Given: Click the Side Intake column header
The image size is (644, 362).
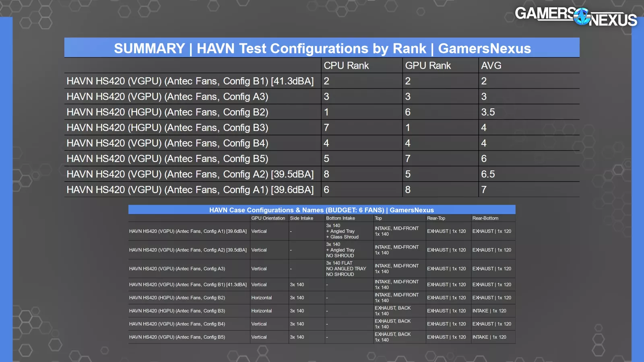Looking at the screenshot, I should 301,218.
